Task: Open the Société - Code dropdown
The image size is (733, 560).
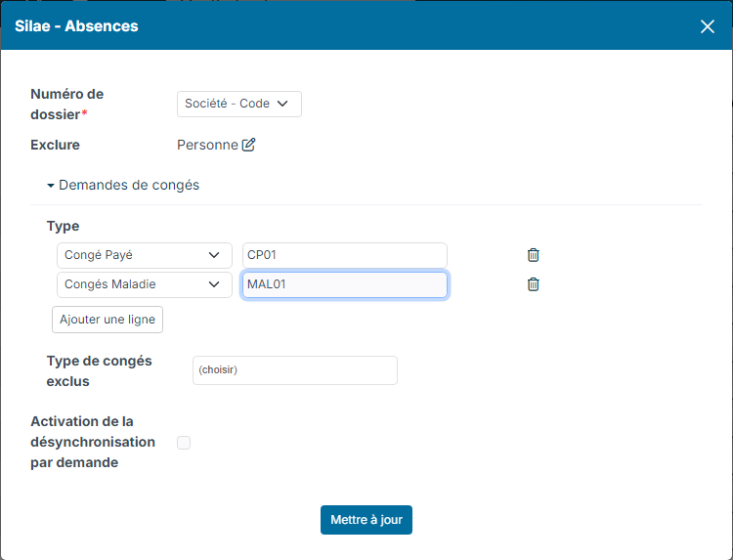Action: (x=238, y=104)
